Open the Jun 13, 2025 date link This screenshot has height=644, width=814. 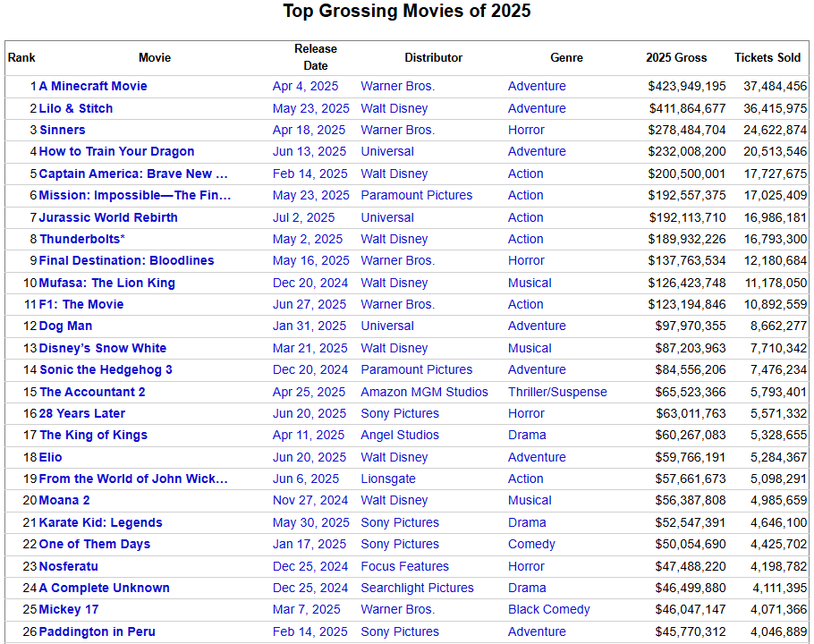[x=309, y=151]
